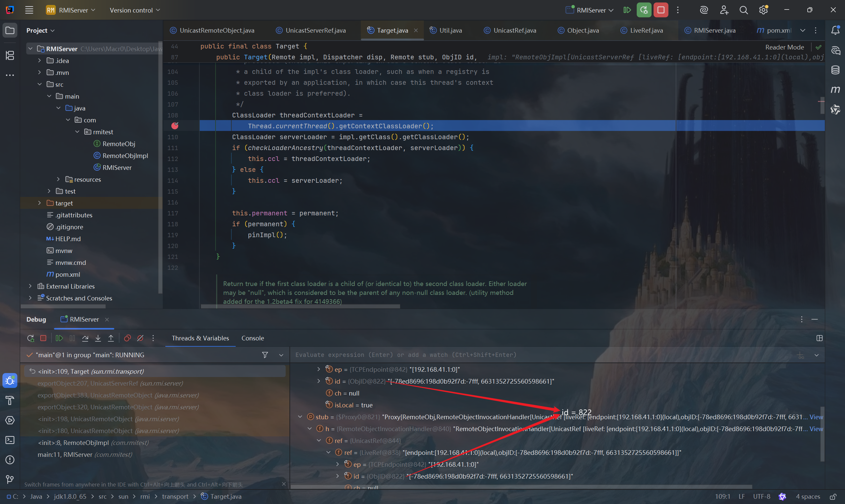Click UTF-8 encoding in status bar
This screenshot has width=845, height=504.
point(761,496)
